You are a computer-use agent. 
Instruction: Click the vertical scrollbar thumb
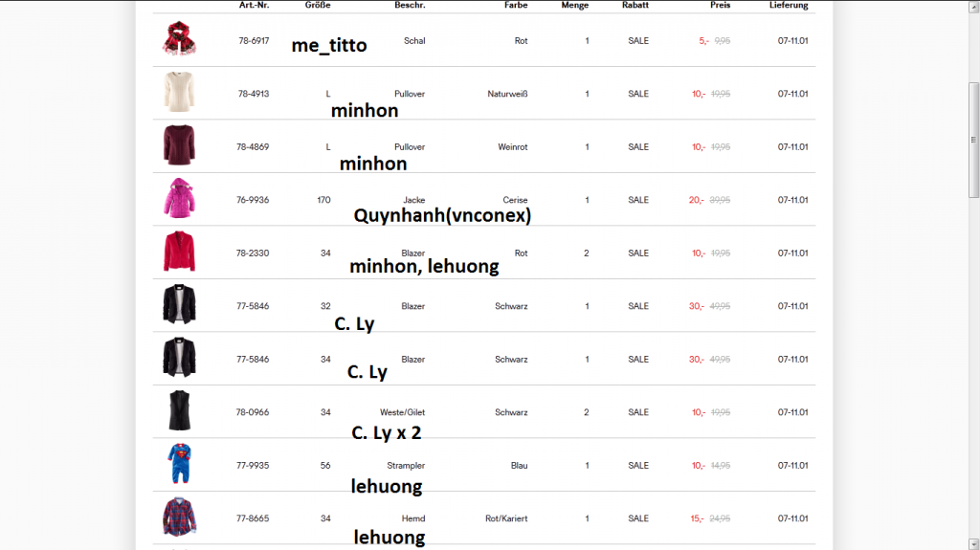[973, 139]
